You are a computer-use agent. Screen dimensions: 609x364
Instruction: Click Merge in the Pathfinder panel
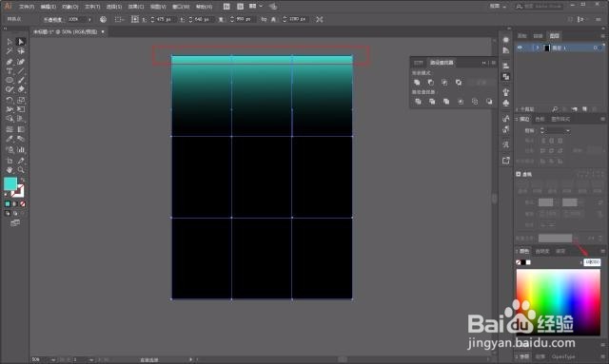(x=446, y=102)
